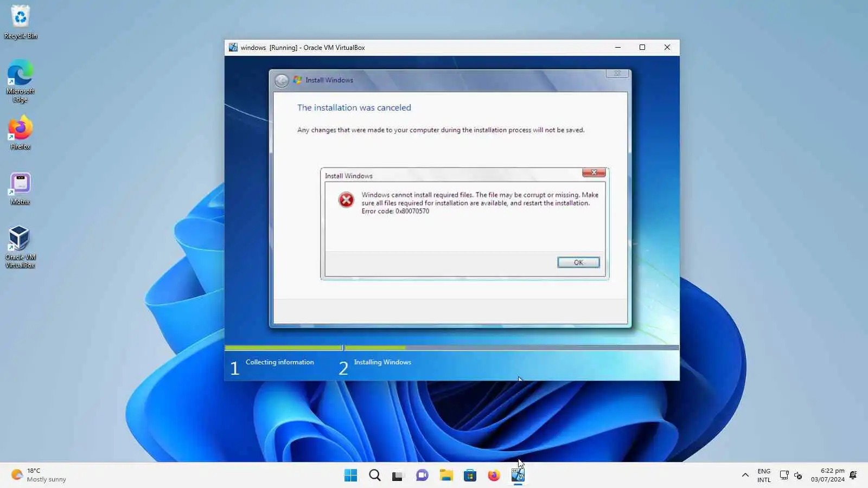Click the VirtualBox VM taskbar icon
The width and height of the screenshot is (868, 488).
tap(518, 476)
